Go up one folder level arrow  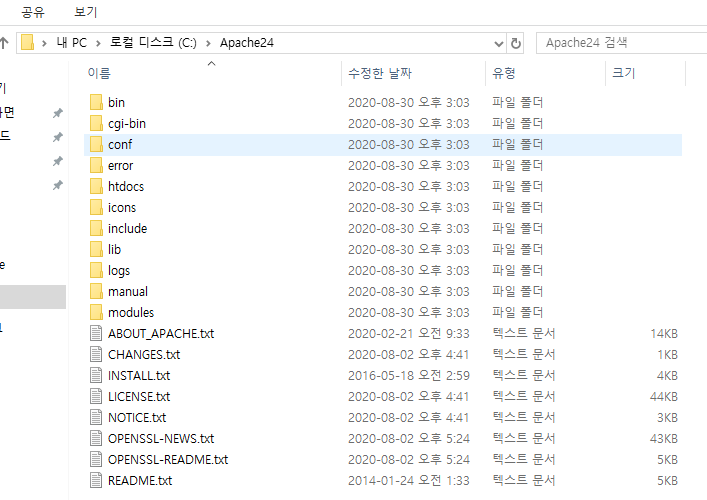[5, 43]
